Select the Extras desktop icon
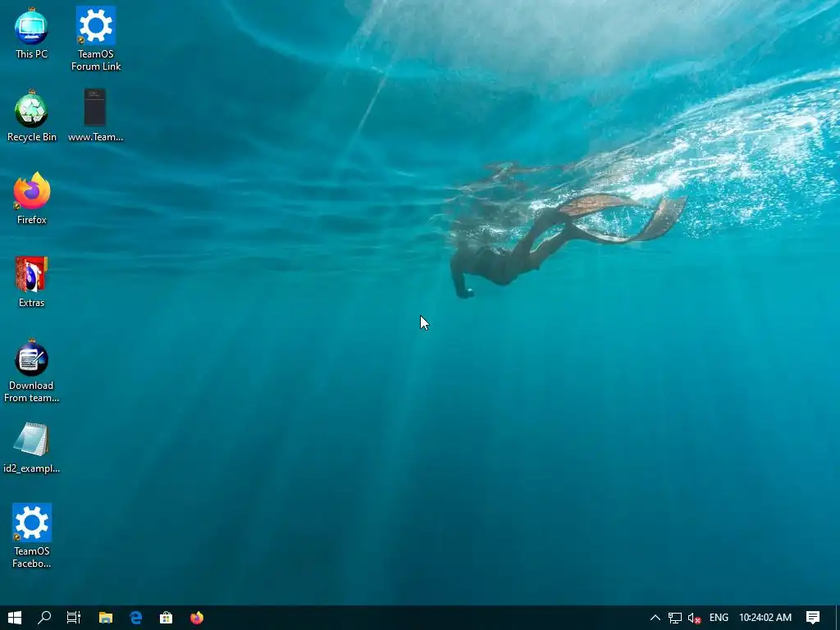840x630 pixels. point(32,282)
